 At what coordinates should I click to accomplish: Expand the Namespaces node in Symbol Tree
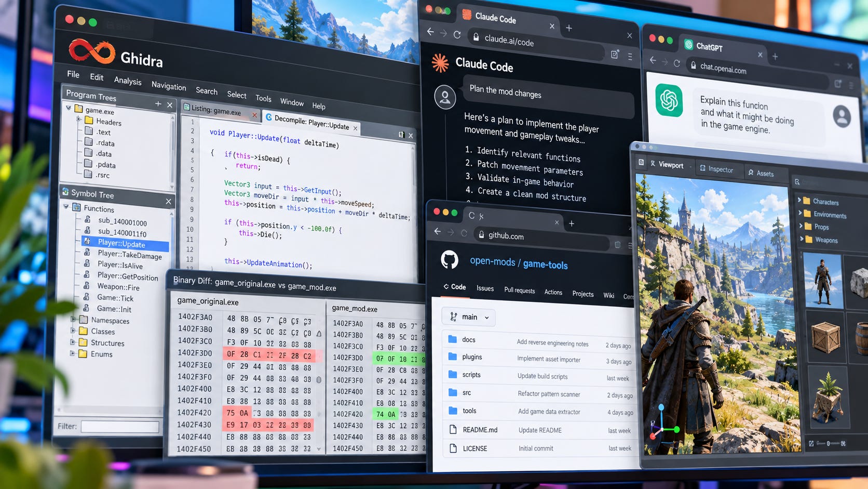coord(73,319)
